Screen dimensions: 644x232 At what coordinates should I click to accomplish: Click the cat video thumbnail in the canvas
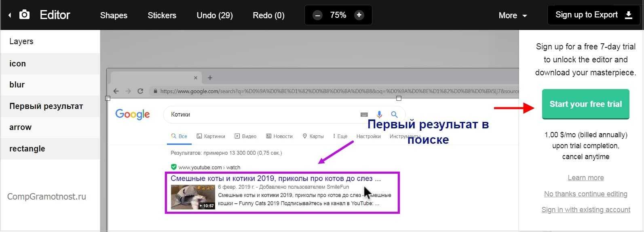193,197
